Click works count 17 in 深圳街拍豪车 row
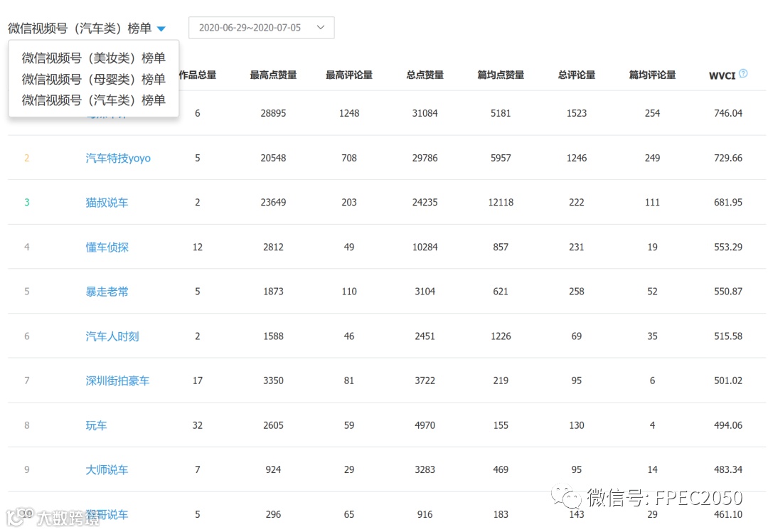 (x=198, y=381)
